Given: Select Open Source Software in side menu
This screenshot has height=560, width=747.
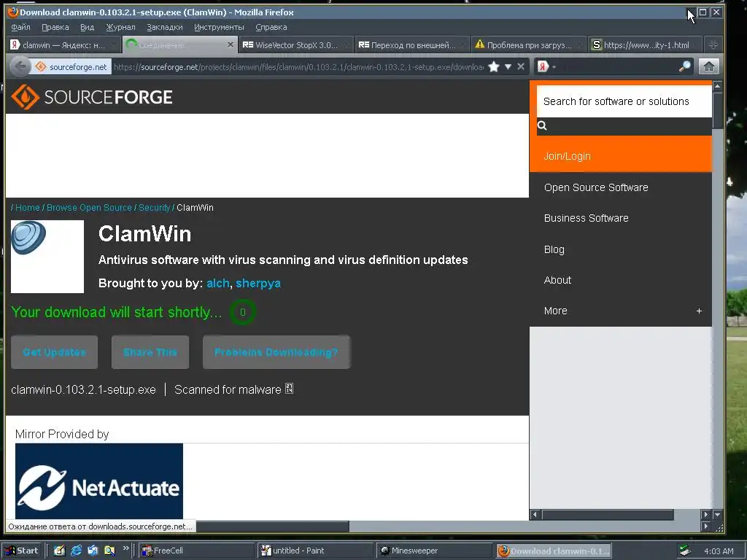Looking at the screenshot, I should 596,187.
